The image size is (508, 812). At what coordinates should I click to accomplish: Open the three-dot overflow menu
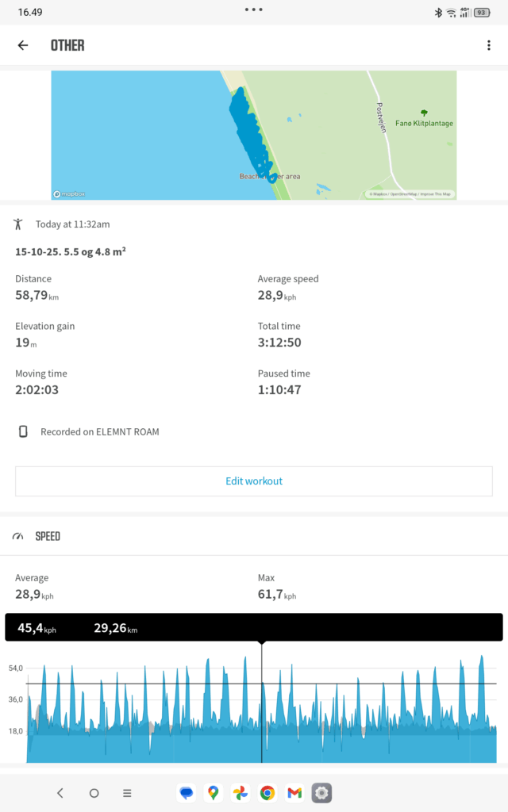pos(489,45)
